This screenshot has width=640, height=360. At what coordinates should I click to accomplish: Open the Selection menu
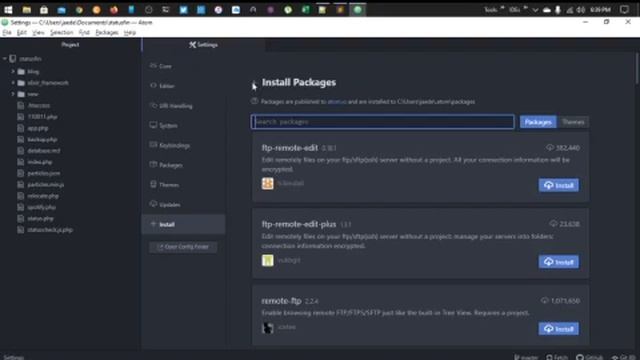pos(61,33)
